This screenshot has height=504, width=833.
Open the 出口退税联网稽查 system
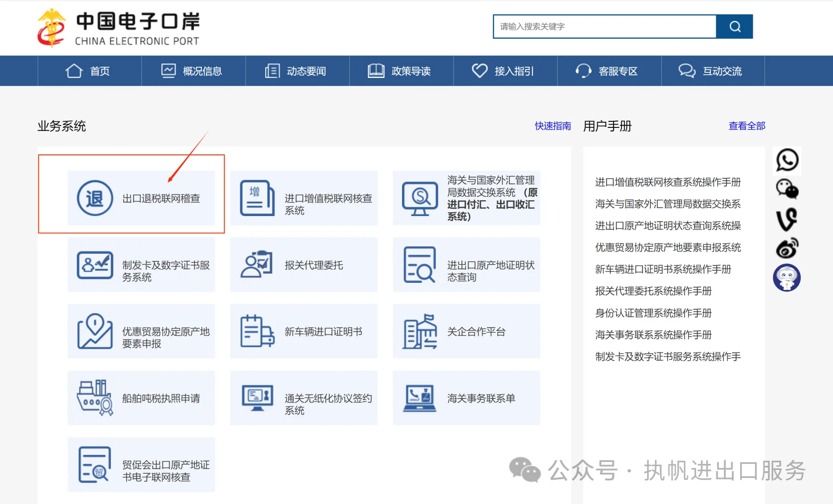coord(141,198)
